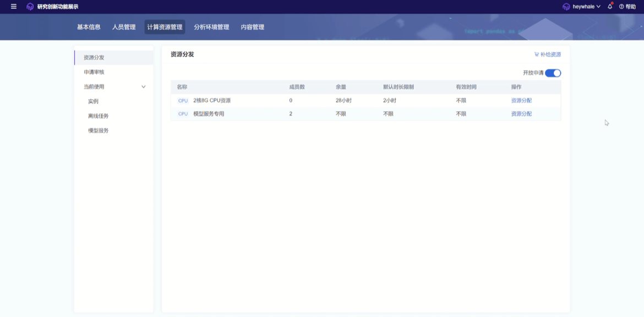Click the 28小时 remaining value
Viewport: 644px width, 317px height.
[343, 101]
